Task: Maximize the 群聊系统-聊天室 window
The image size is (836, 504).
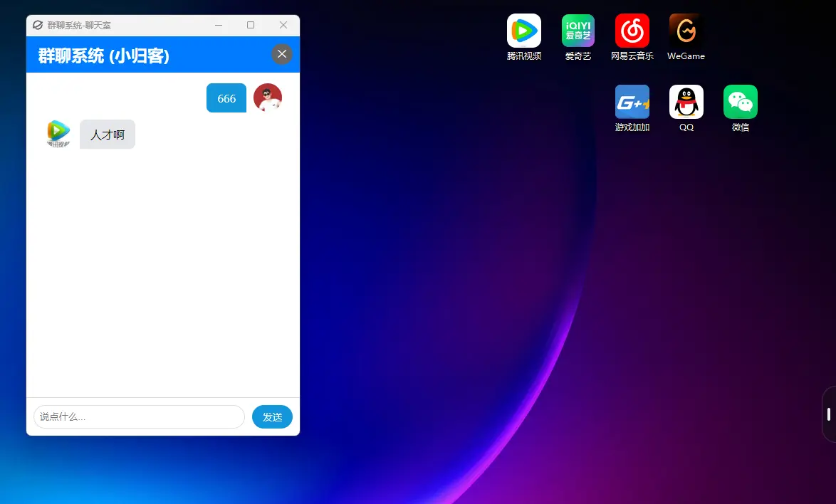Action: pyautogui.click(x=251, y=25)
